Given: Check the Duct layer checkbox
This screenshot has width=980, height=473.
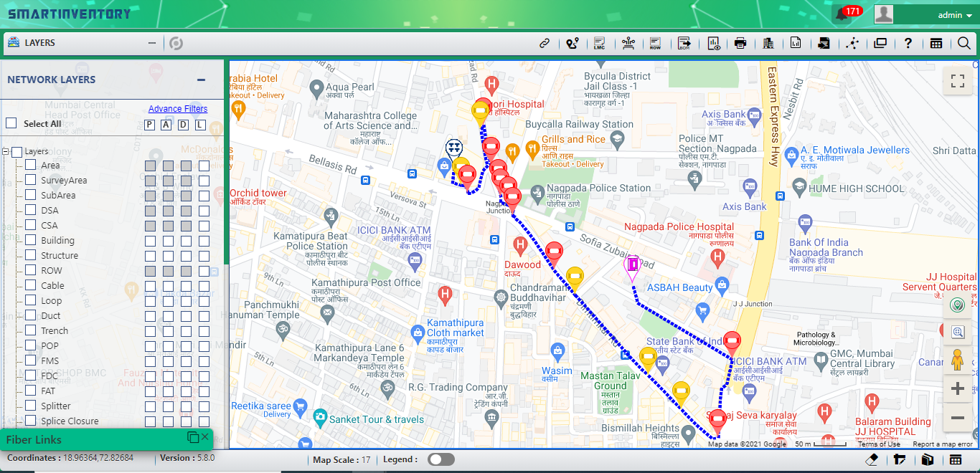Looking at the screenshot, I should click(30, 315).
